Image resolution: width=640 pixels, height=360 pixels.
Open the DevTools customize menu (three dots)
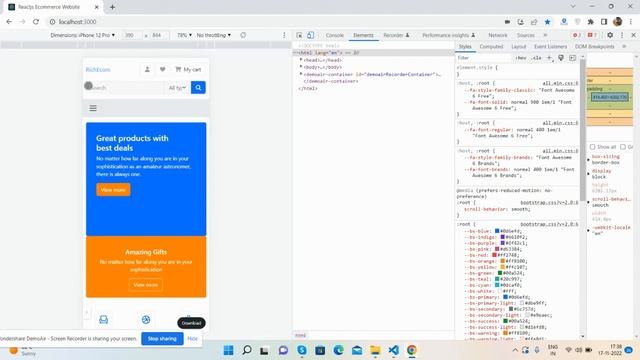coord(622,35)
